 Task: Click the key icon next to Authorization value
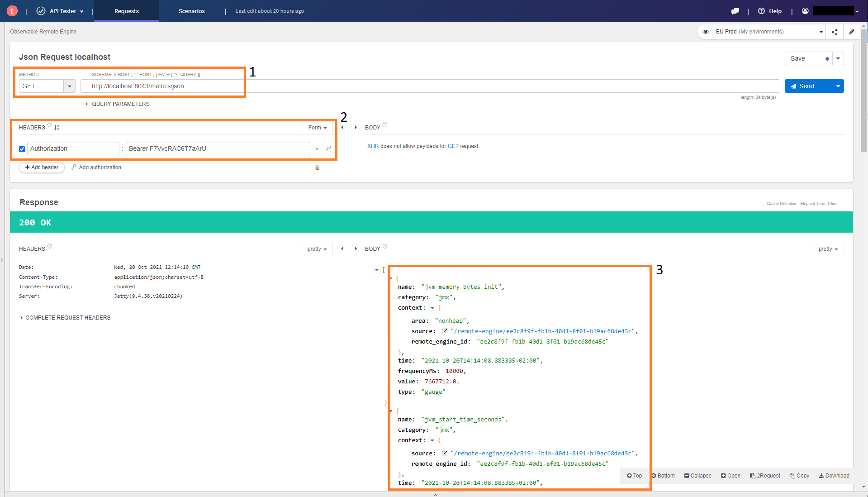[x=328, y=148]
